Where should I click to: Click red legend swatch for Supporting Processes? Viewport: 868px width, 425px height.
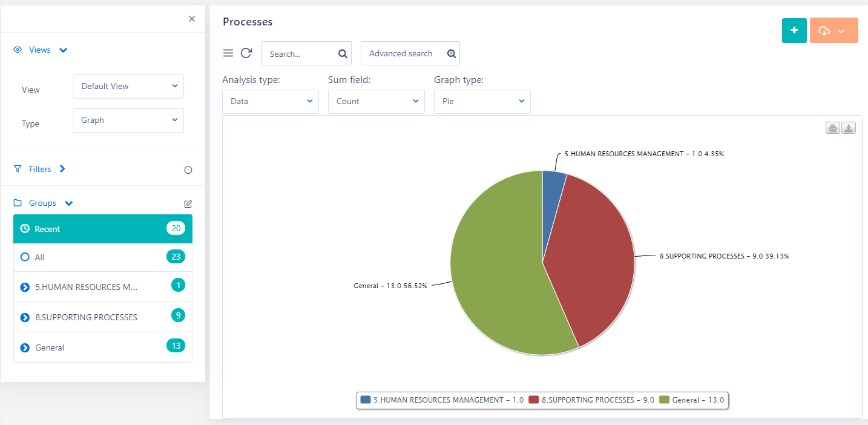click(x=534, y=400)
